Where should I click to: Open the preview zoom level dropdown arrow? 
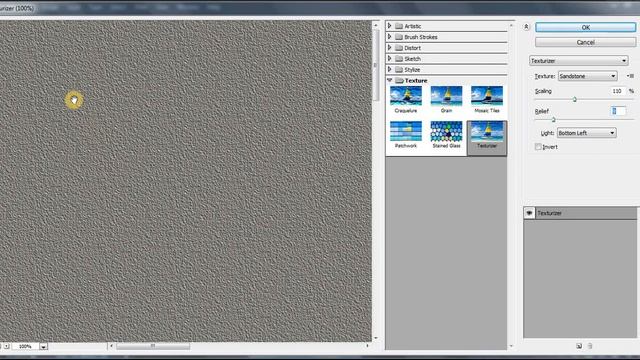coord(43,347)
